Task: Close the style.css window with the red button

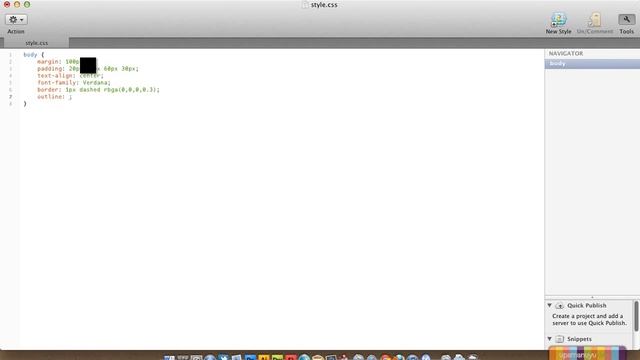Action: [7, 4]
